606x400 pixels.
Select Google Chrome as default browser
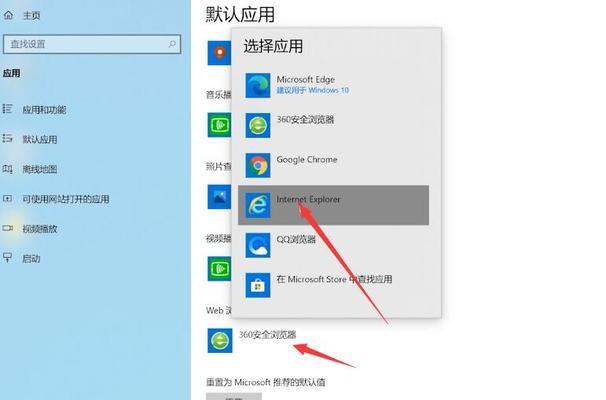(x=334, y=165)
